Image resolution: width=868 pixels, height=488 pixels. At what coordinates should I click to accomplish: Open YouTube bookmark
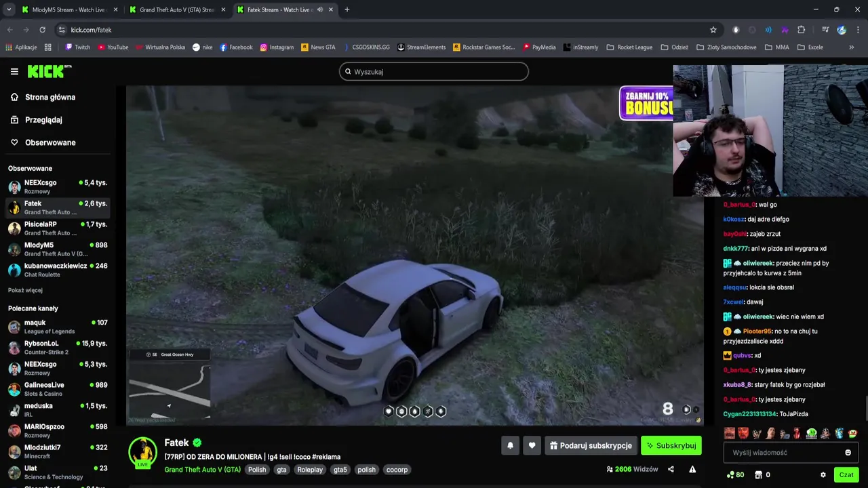(113, 47)
